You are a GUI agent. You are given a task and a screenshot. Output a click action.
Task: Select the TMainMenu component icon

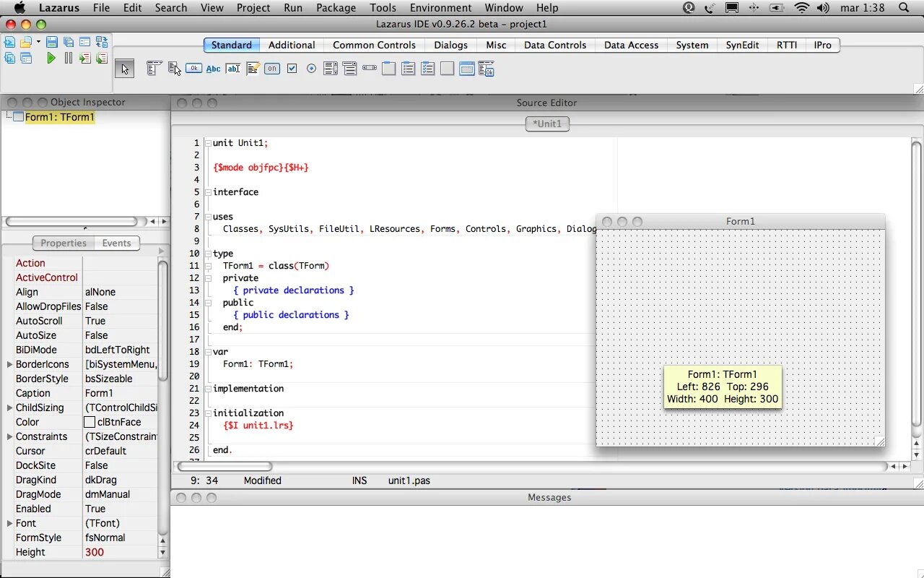pos(154,69)
